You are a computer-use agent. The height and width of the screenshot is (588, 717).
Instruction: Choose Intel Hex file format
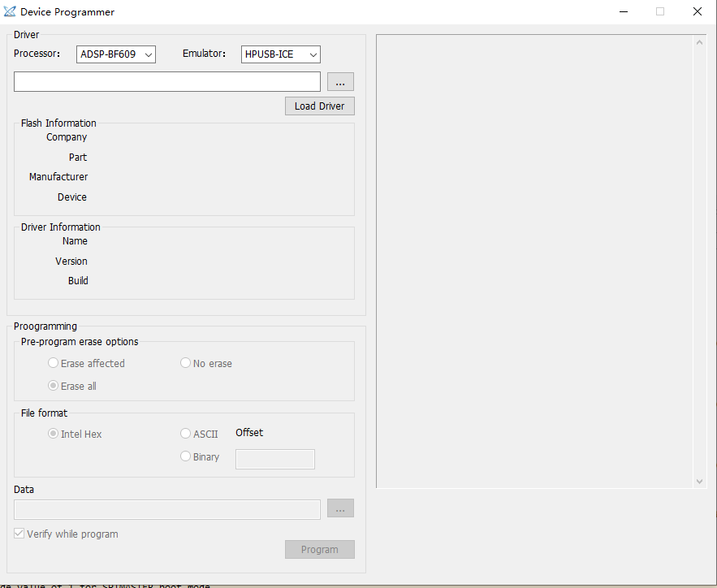click(x=53, y=434)
